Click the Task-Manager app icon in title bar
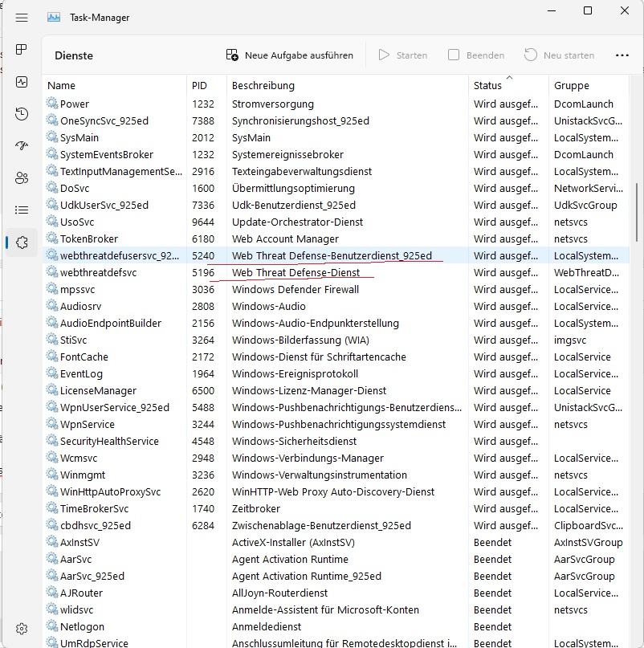 [54, 18]
